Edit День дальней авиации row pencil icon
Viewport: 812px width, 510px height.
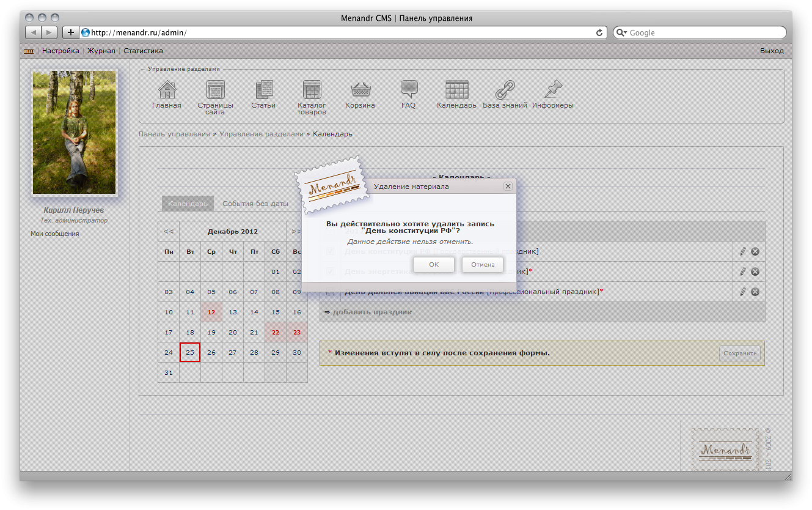click(743, 292)
